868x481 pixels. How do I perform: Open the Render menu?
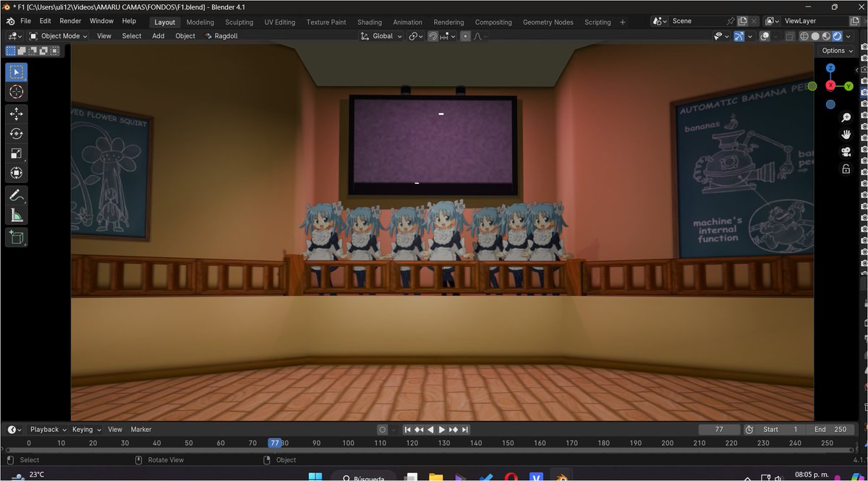(x=70, y=21)
